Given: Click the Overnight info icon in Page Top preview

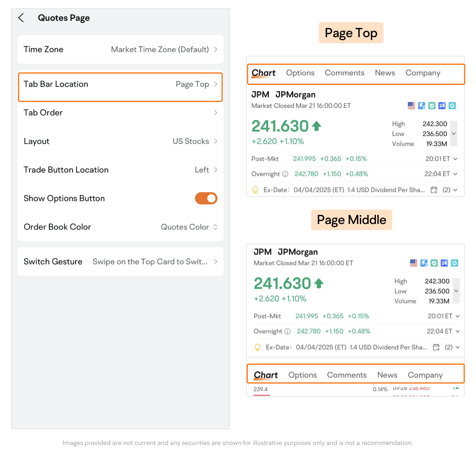Looking at the screenshot, I should click(285, 174).
